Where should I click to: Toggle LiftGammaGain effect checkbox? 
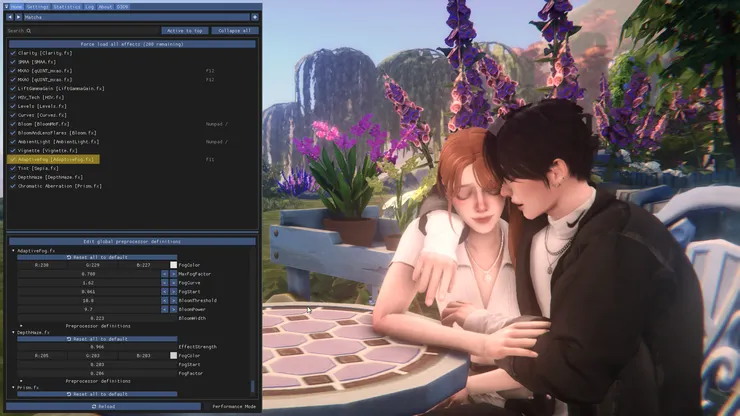click(x=13, y=88)
